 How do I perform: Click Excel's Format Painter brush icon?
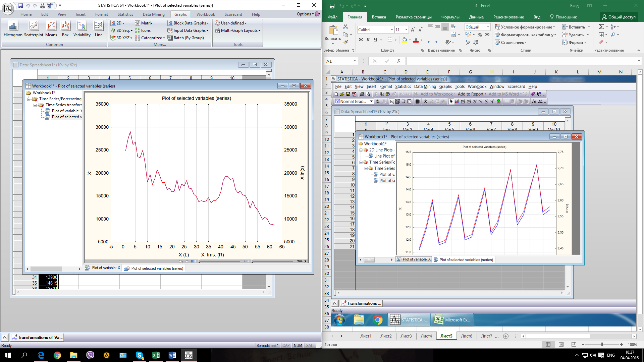click(346, 42)
